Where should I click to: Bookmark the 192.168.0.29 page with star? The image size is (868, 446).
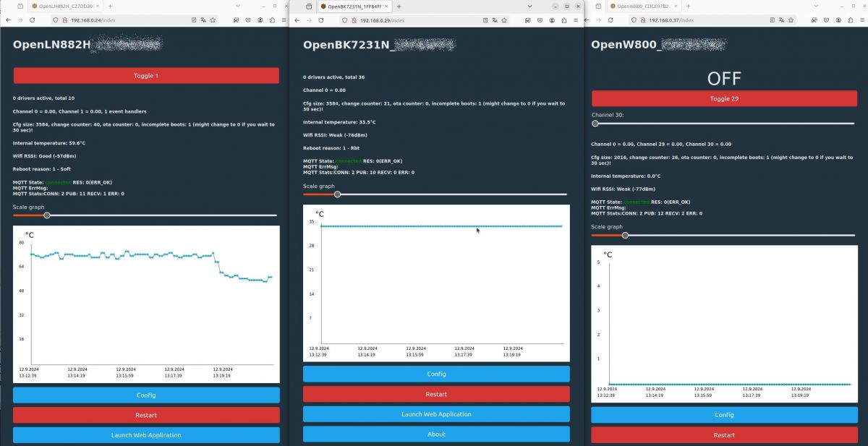click(504, 20)
